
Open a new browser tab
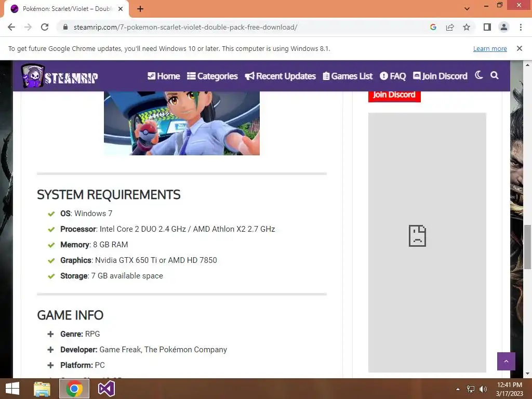pyautogui.click(x=140, y=9)
